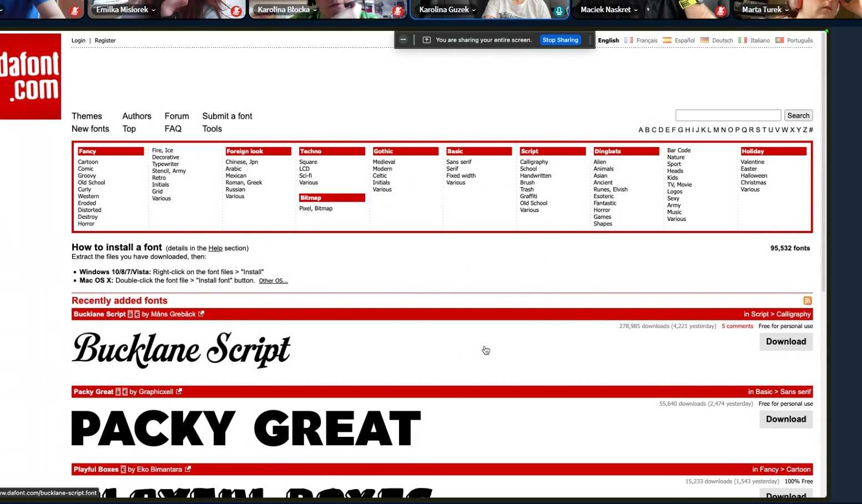The height and width of the screenshot is (504, 862).
Task: Click Karolina Guzek's active microphone icon
Action: 559,11
